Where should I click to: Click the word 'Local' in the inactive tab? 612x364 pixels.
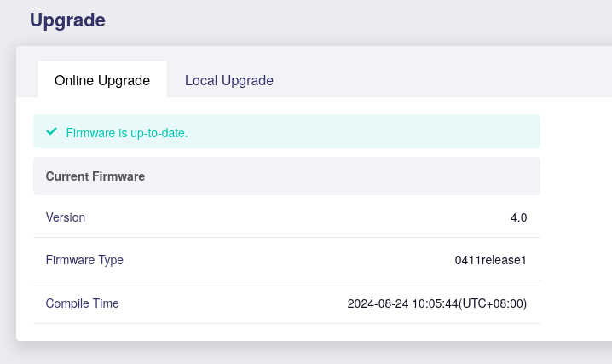click(x=201, y=80)
